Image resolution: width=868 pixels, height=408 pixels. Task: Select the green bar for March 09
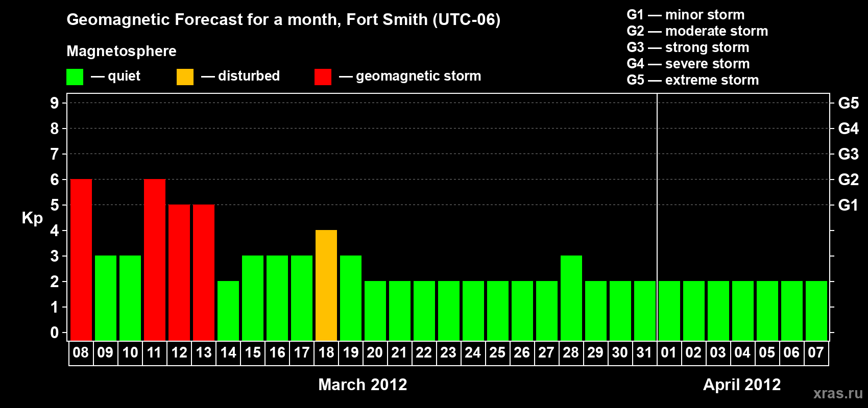coord(106,298)
